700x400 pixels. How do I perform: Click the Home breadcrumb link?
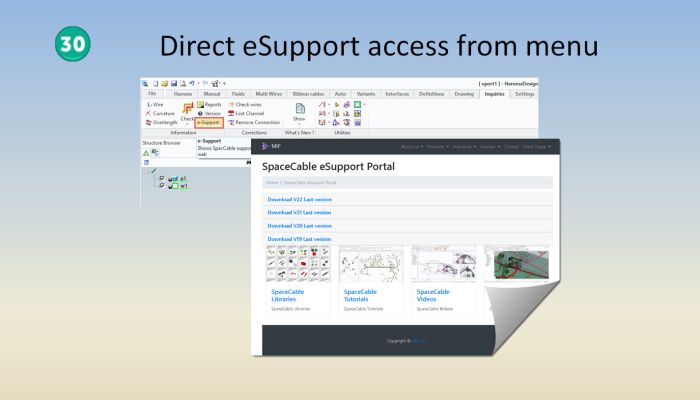[x=271, y=183]
